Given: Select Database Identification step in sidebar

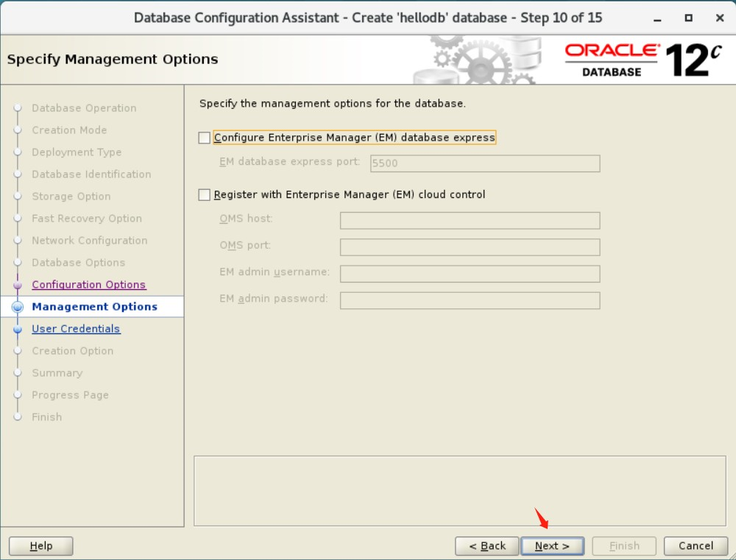Looking at the screenshot, I should click(91, 174).
